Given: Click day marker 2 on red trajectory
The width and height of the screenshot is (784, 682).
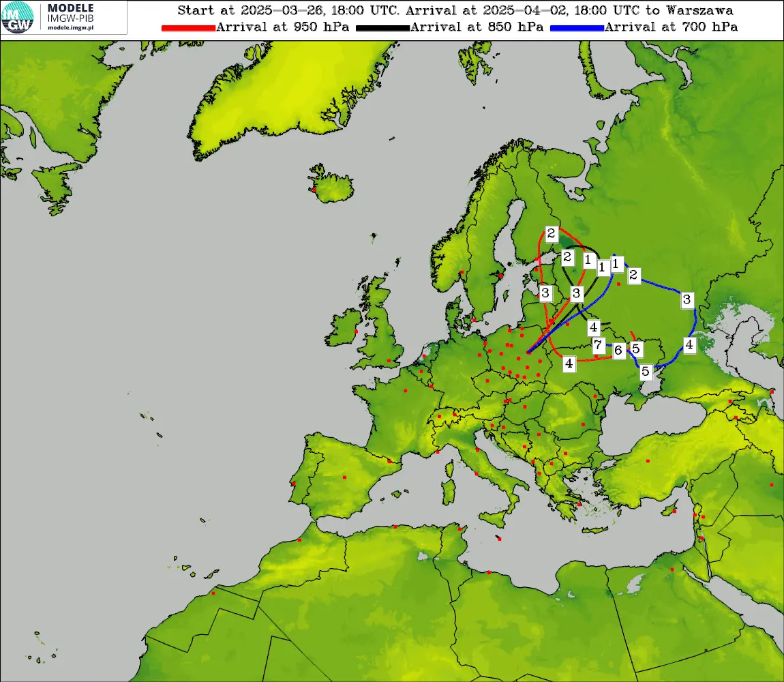Looking at the screenshot, I should click(551, 234).
